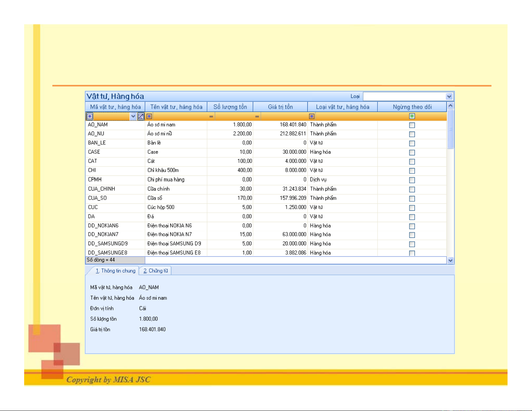Click equals operator icon for Số lượng tồn filter
The height and width of the screenshot is (411, 532).
tap(211, 116)
